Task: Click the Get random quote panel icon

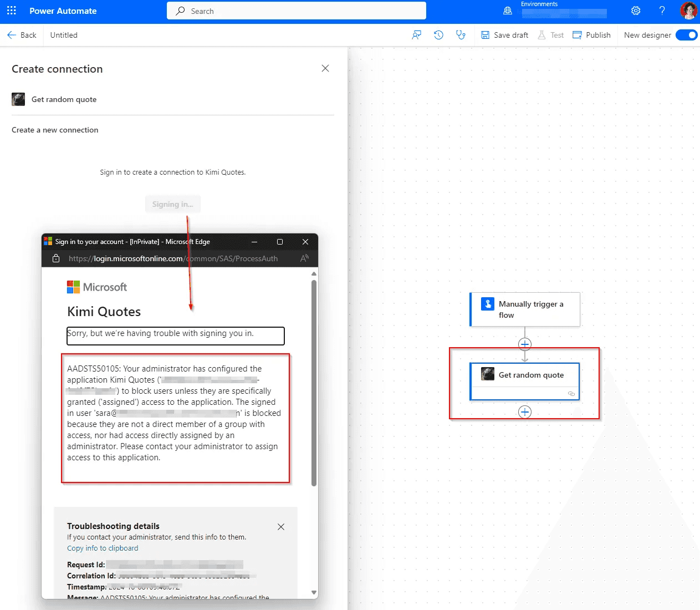Action: (x=18, y=99)
